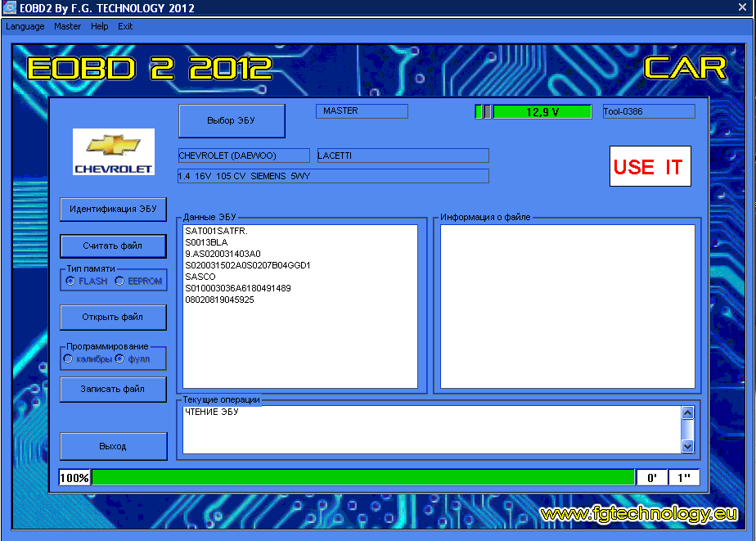Select the 08020819045925 data line

[x=219, y=300]
